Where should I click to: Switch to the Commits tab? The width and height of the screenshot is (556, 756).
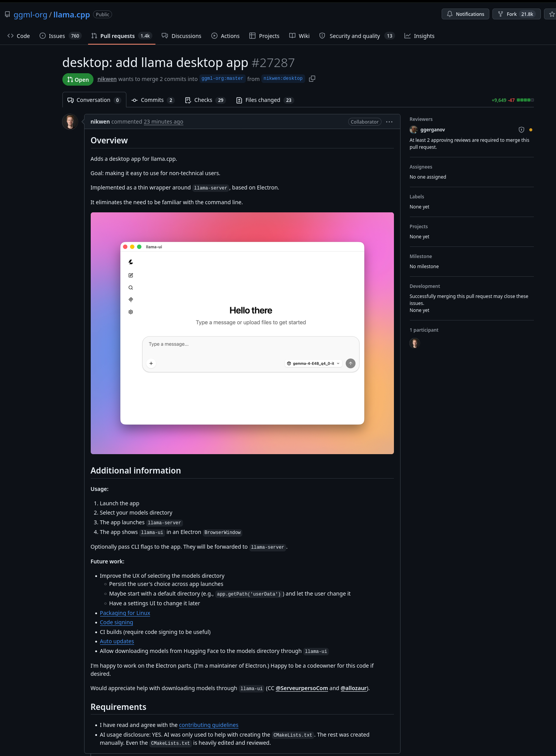pyautogui.click(x=153, y=100)
